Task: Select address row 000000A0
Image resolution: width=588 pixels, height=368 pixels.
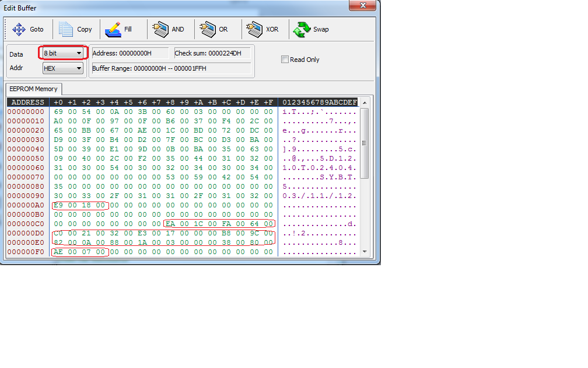Action: (25, 206)
